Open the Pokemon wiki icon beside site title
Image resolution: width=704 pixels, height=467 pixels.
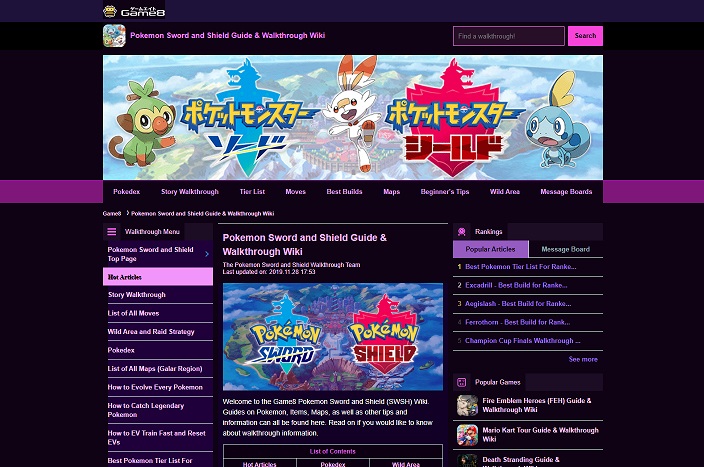pyautogui.click(x=114, y=35)
